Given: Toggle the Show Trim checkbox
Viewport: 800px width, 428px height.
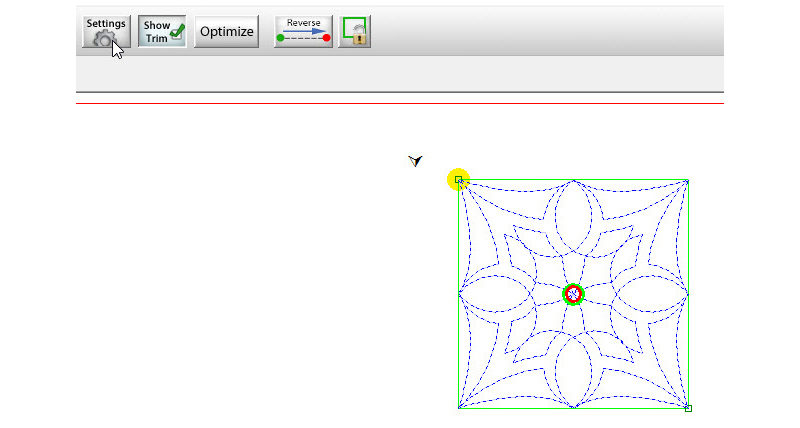Looking at the screenshot, I should [162, 32].
